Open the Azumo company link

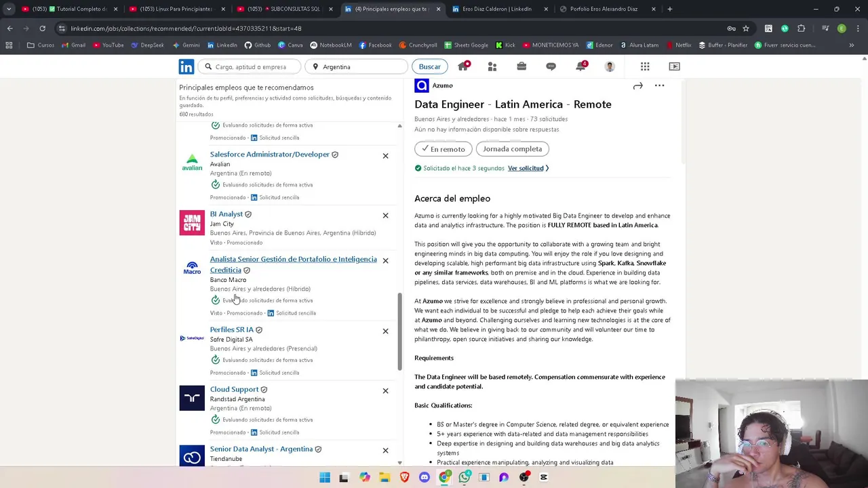(x=442, y=85)
